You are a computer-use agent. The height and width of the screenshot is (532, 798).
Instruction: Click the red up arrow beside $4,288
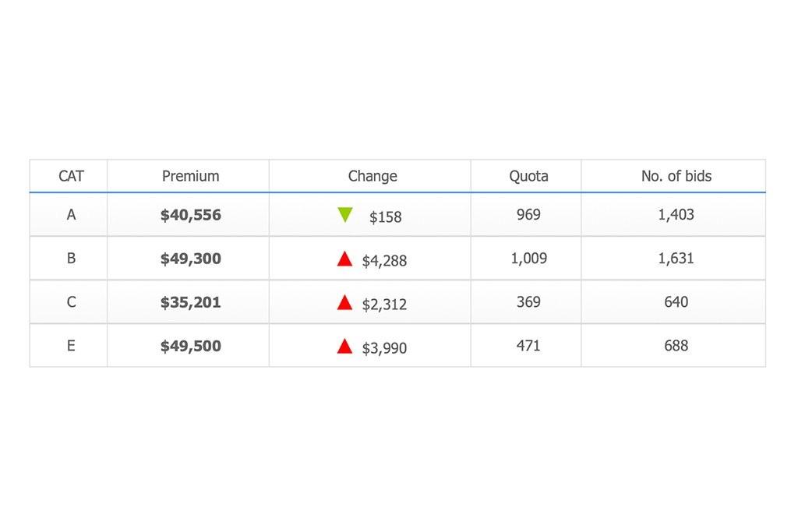click(344, 259)
